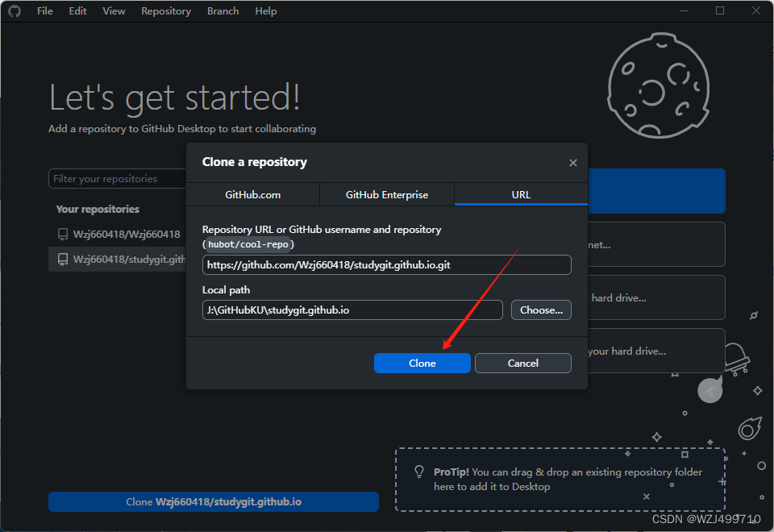
Task: Click the button ending in 'net...'
Action: [656, 244]
